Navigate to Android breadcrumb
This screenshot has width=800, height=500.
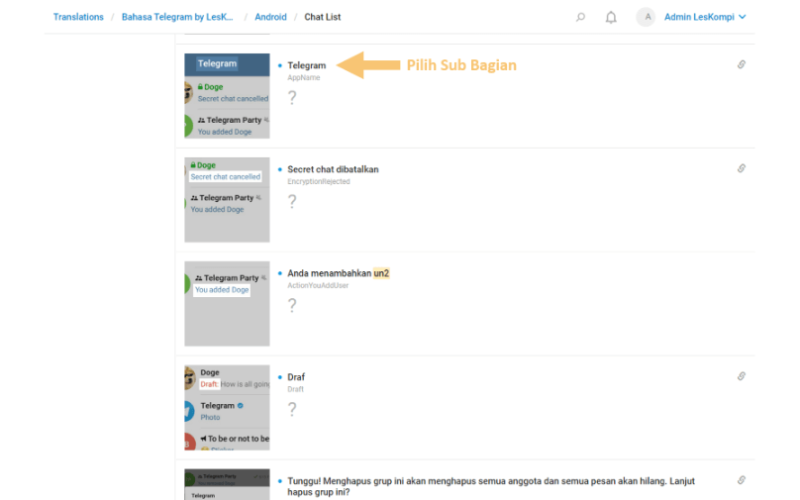pyautogui.click(x=270, y=17)
